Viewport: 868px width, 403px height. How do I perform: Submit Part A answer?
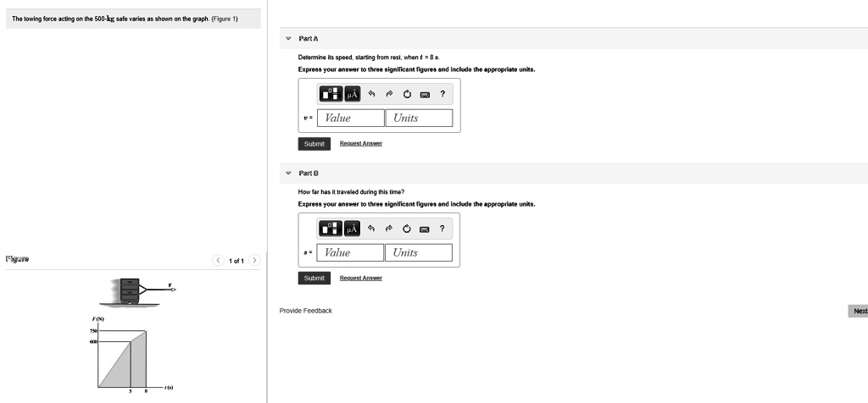tap(314, 144)
